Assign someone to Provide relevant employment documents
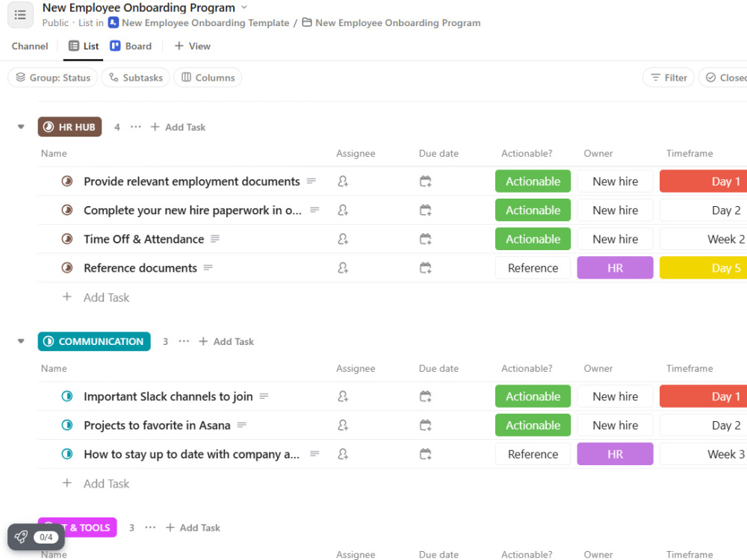This screenshot has width=747, height=560. 343,181
